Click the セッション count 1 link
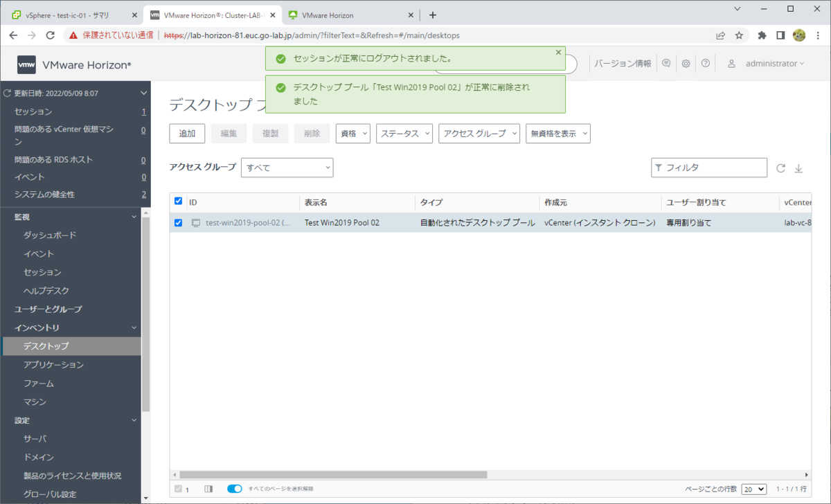Viewport: 831px width, 504px height. [144, 111]
